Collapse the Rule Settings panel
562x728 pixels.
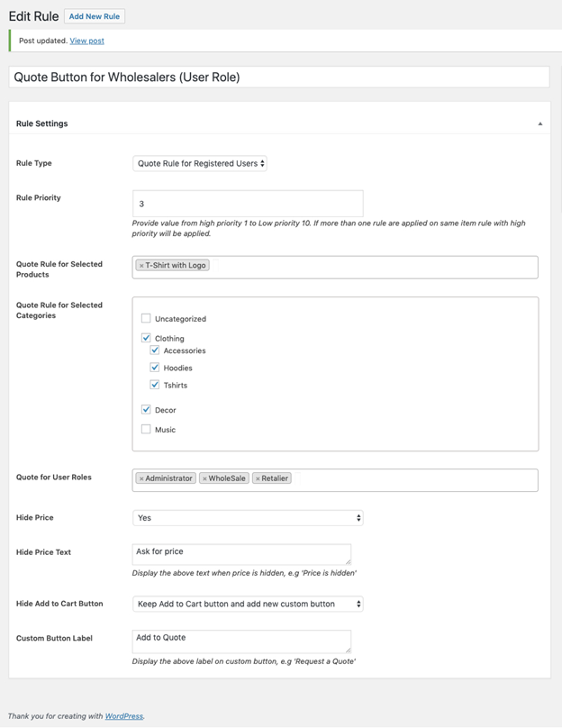[x=540, y=123]
